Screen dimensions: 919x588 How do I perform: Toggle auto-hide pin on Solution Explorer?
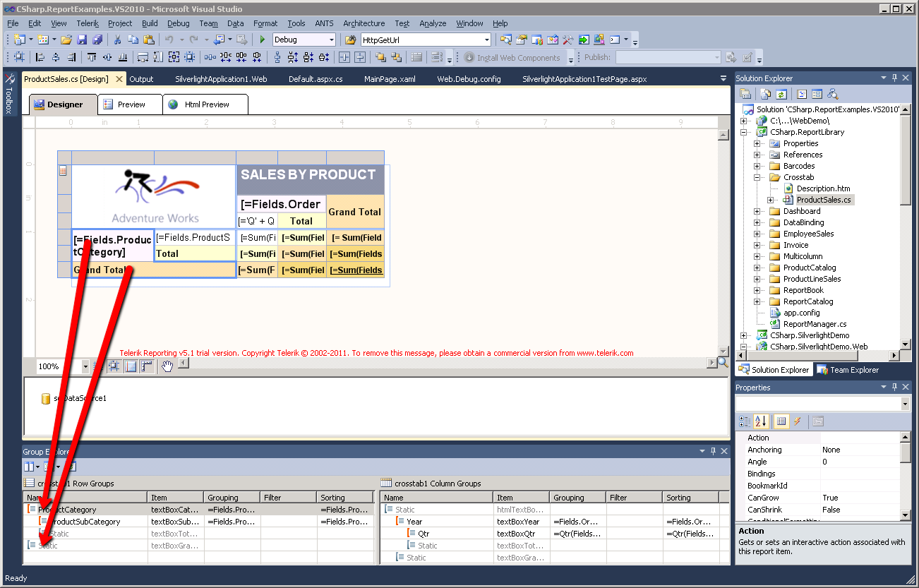coord(894,78)
